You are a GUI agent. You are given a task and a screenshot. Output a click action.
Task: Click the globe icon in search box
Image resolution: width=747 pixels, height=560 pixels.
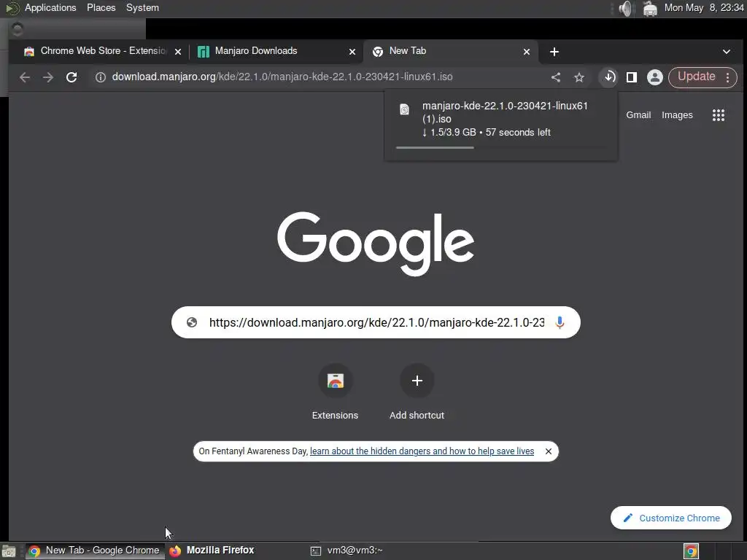point(192,322)
